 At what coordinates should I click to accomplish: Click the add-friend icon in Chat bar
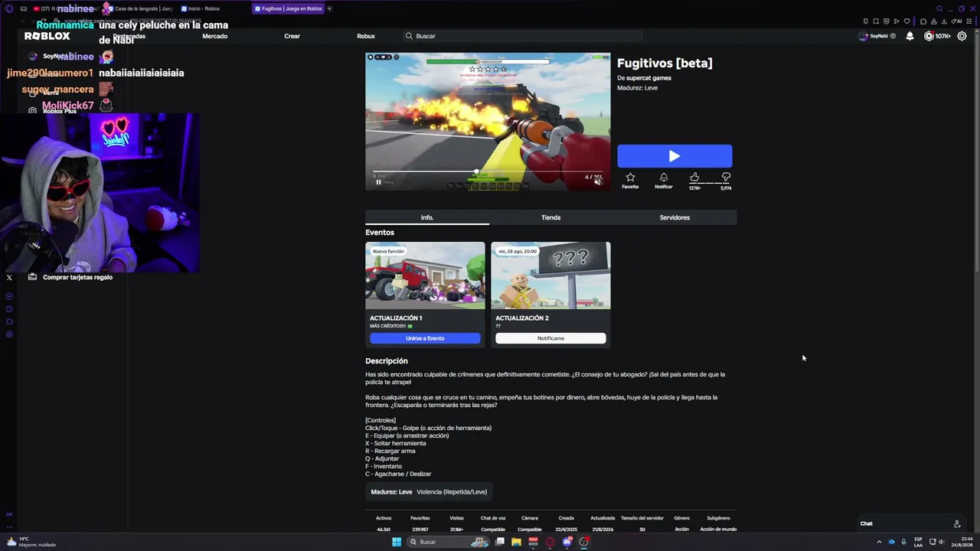(957, 523)
